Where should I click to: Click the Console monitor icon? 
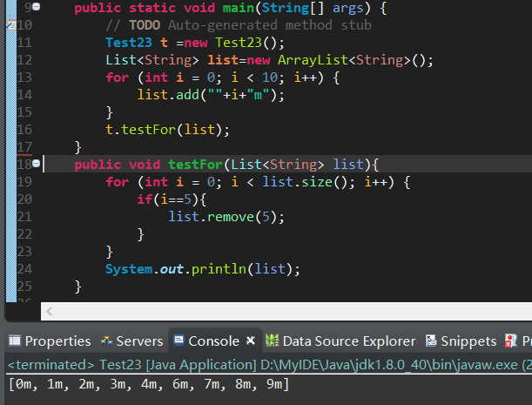[178, 341]
